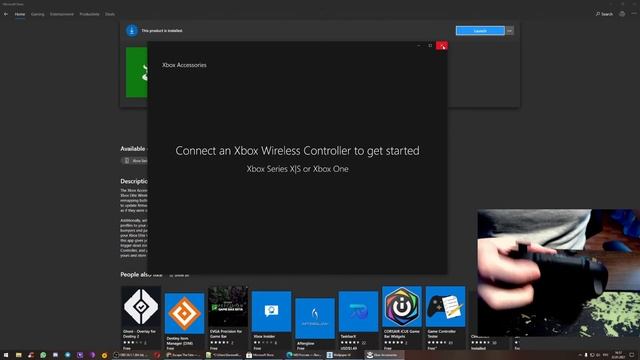Switch to the Edge browser taskbar button
This screenshot has height=360, width=640.
point(304,355)
